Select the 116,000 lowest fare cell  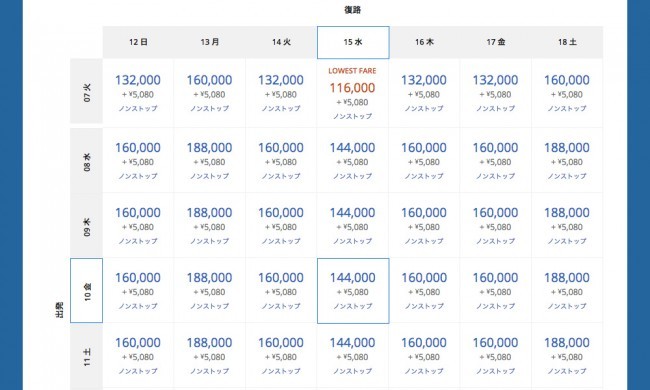click(x=353, y=93)
